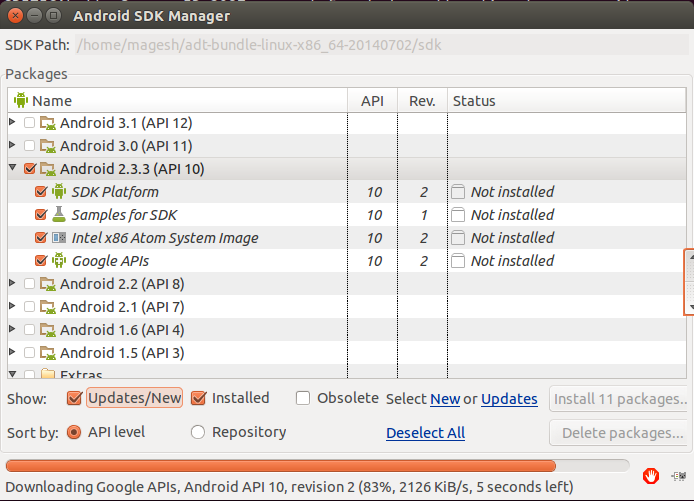
Task: Collapse the Android 2.3.3 (API 10) node
Action: (12, 167)
